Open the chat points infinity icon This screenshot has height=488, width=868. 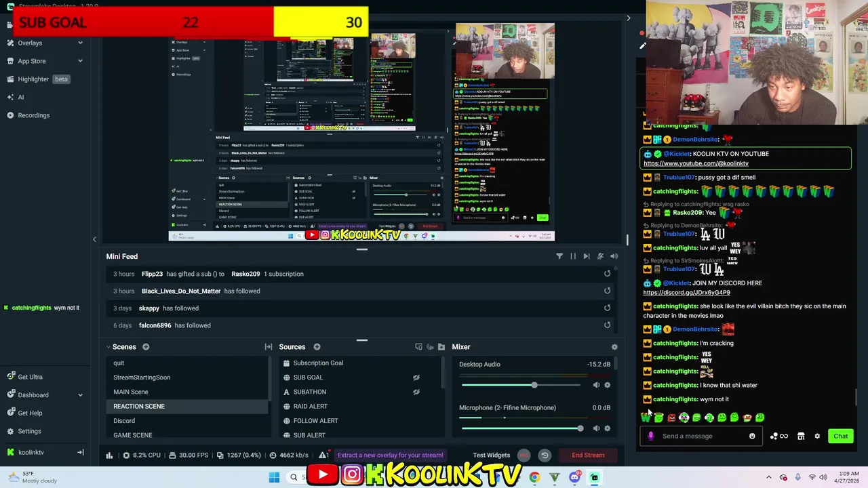[x=779, y=436]
